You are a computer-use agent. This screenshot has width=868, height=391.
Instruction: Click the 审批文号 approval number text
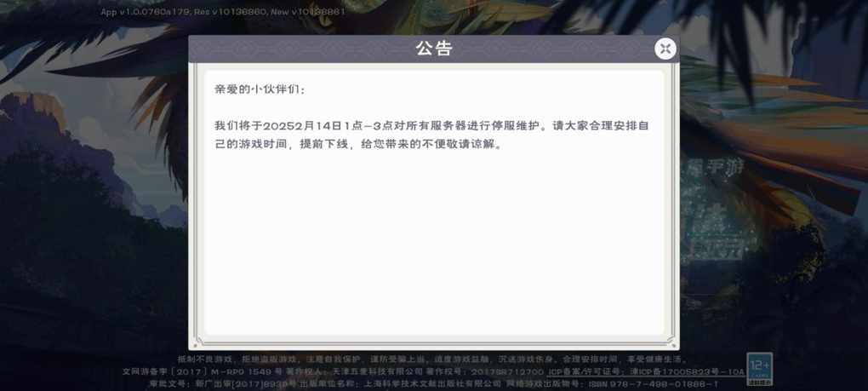pyautogui.click(x=223, y=384)
